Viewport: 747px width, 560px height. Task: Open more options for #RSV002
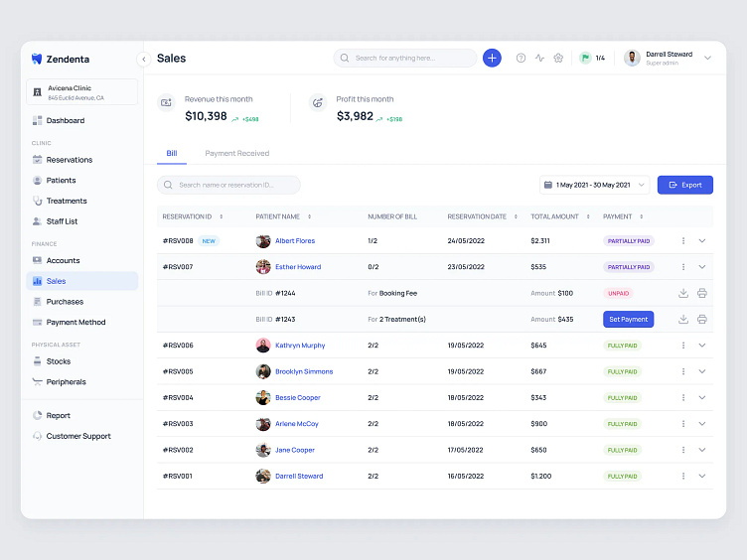(683, 450)
